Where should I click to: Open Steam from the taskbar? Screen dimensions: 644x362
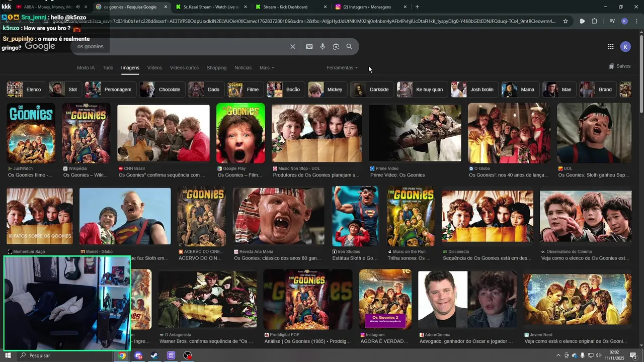(x=154, y=355)
